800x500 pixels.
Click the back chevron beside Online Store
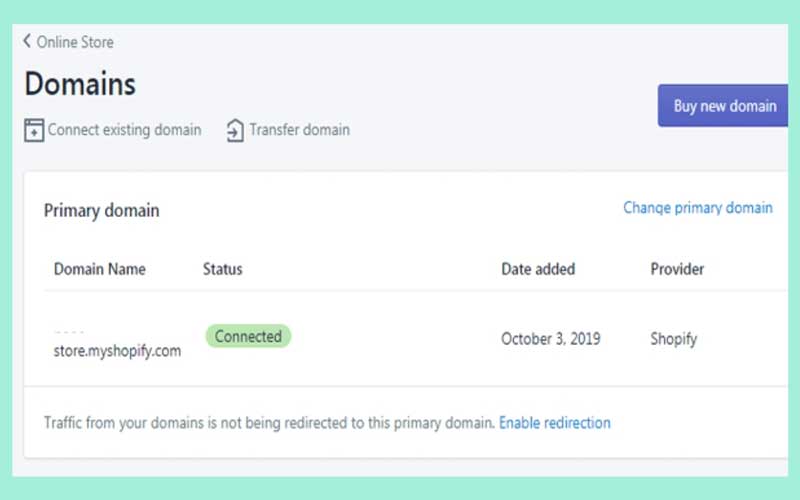point(27,42)
